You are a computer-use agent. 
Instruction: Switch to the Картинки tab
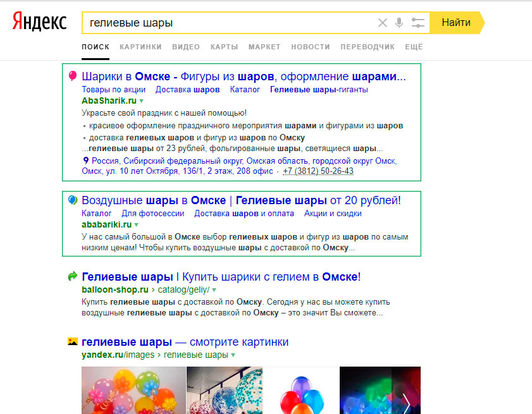click(140, 47)
